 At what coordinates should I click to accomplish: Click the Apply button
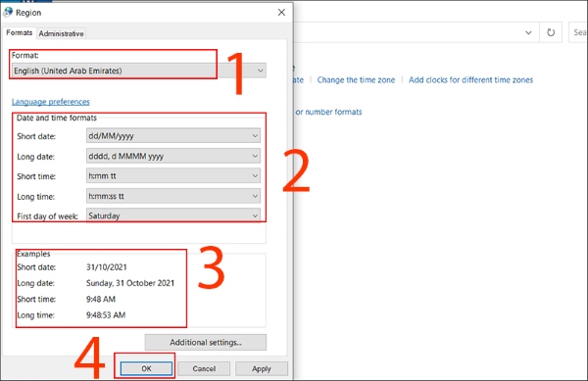(x=262, y=368)
